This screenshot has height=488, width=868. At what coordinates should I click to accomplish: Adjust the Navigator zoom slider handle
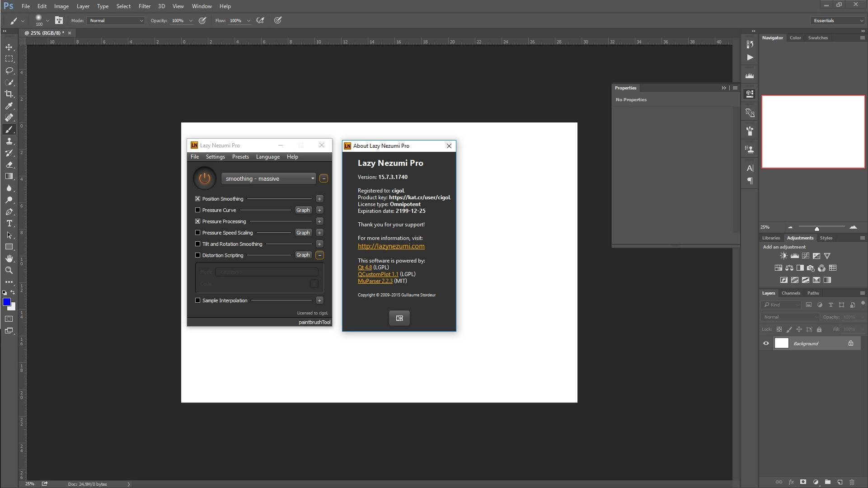pyautogui.click(x=817, y=228)
